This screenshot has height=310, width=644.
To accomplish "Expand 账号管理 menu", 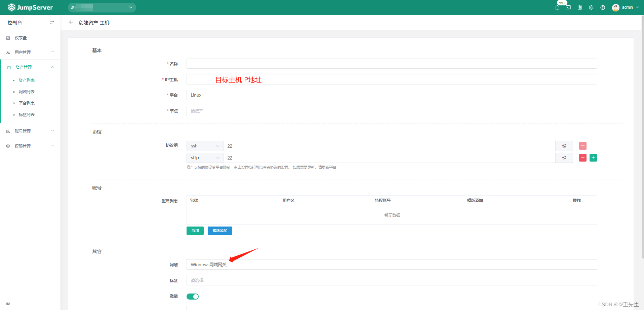I will tap(30, 131).
